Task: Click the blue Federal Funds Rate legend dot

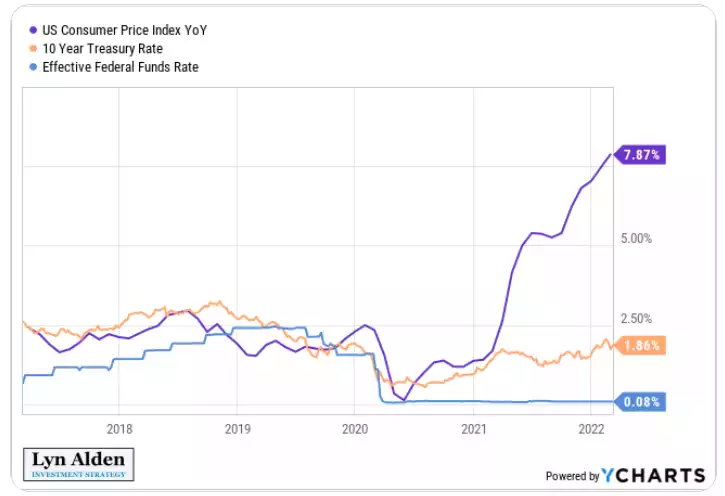Action: click(33, 67)
